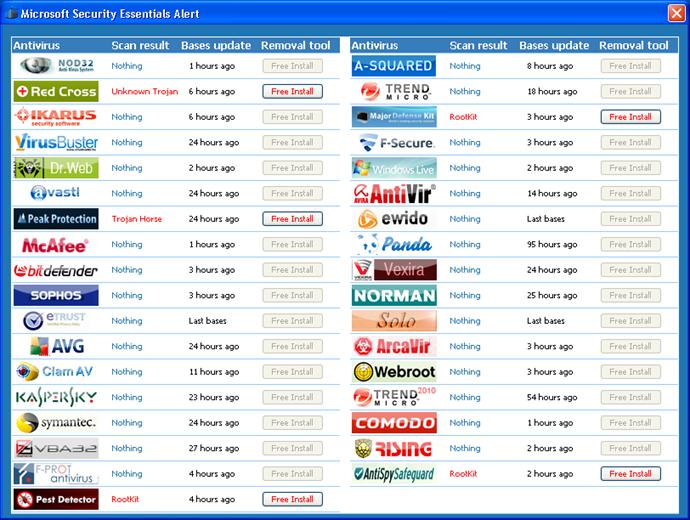The height and width of the screenshot is (520, 690).
Task: Click Free Install for AntiSpySafeguard
Action: tap(631, 474)
